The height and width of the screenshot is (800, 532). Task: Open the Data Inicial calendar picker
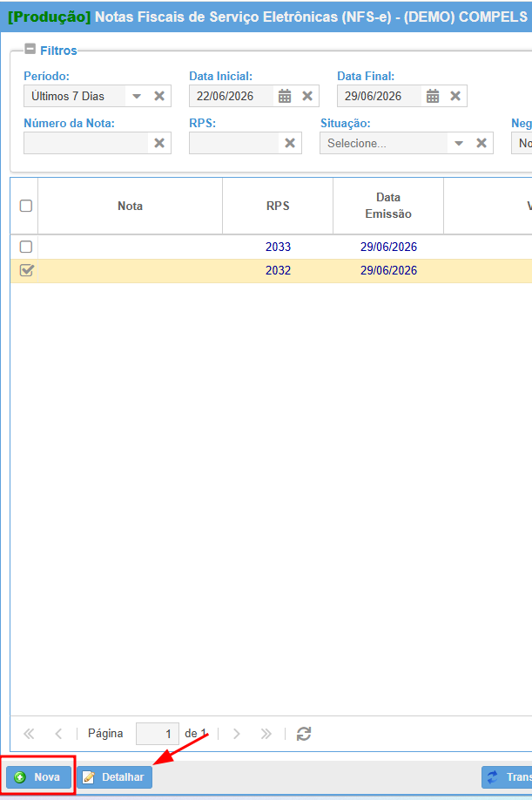click(285, 96)
